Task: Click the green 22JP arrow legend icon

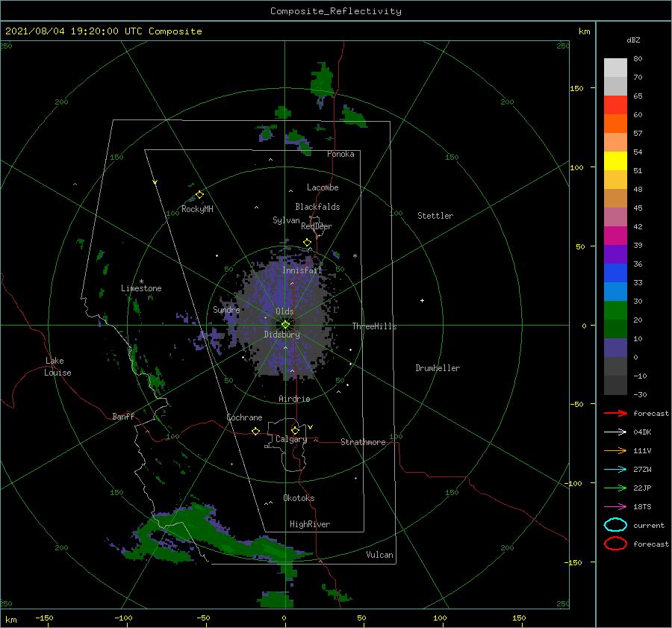Action: [x=615, y=488]
